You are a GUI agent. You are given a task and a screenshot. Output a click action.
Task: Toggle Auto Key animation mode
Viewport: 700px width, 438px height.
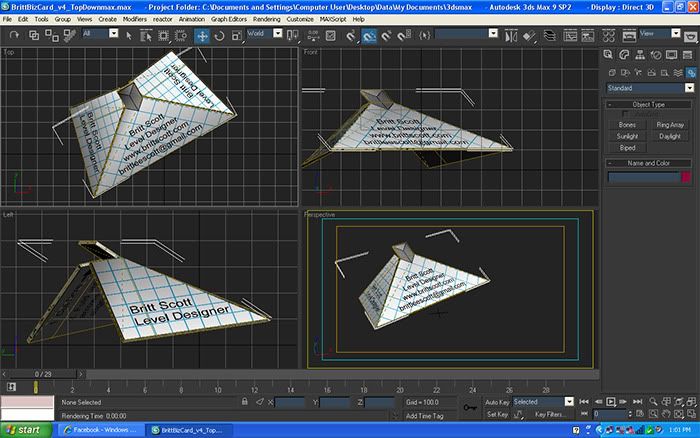[x=497, y=401]
